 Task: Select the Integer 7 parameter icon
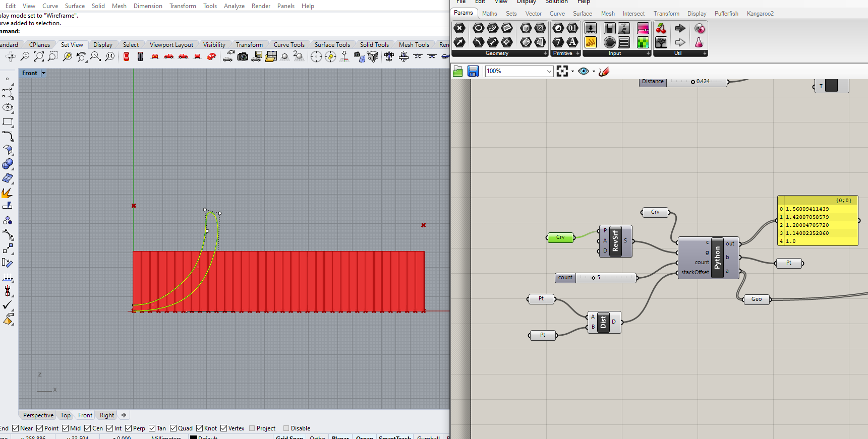(558, 42)
